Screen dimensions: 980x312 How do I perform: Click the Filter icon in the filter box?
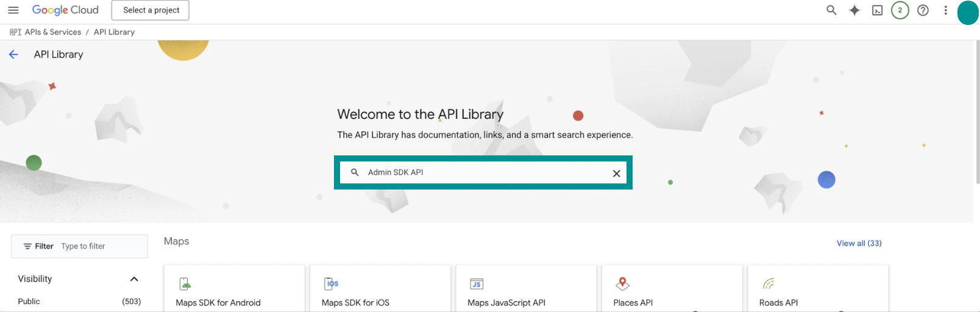coord(27,246)
